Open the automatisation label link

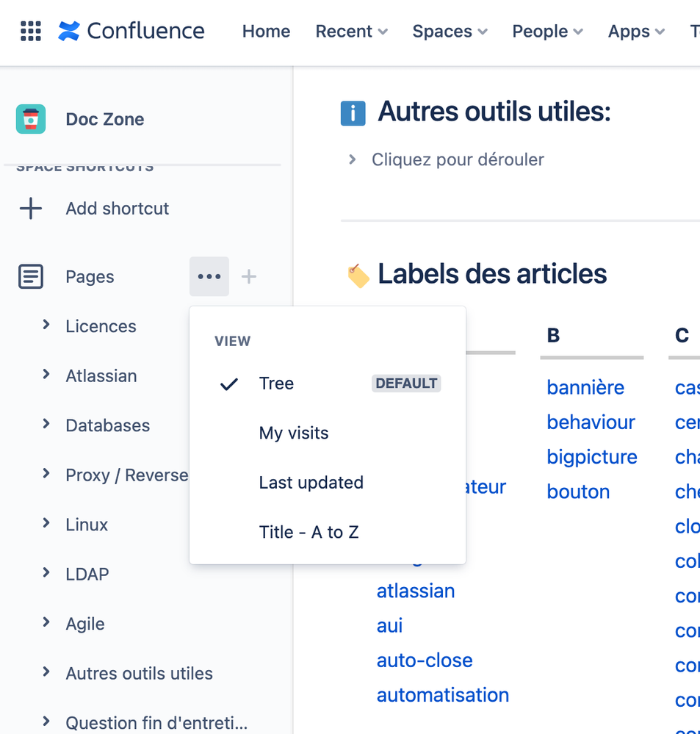tap(443, 694)
